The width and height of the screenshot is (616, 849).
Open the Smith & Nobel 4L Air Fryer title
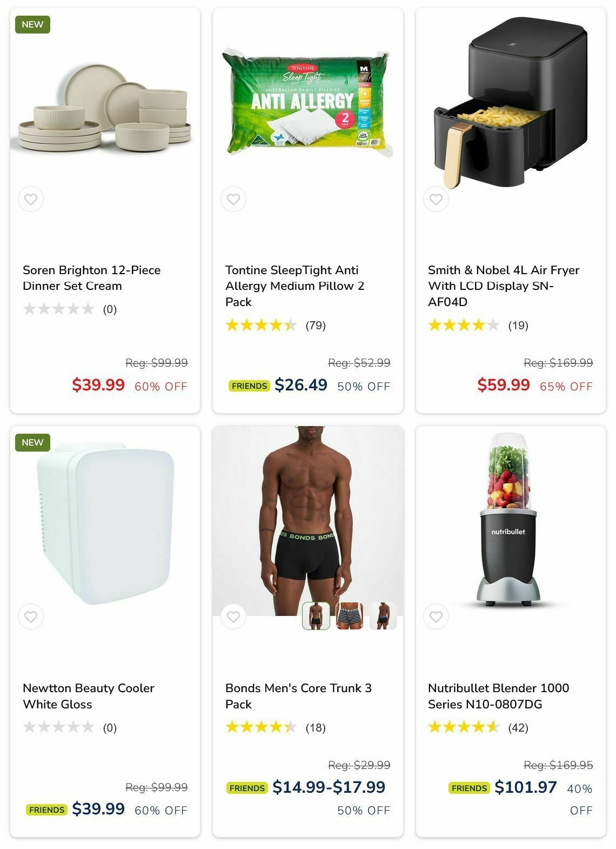pyautogui.click(x=504, y=286)
